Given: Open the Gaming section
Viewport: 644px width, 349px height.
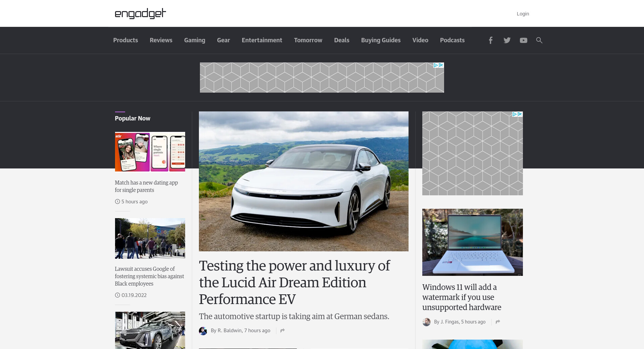Looking at the screenshot, I should click(195, 40).
